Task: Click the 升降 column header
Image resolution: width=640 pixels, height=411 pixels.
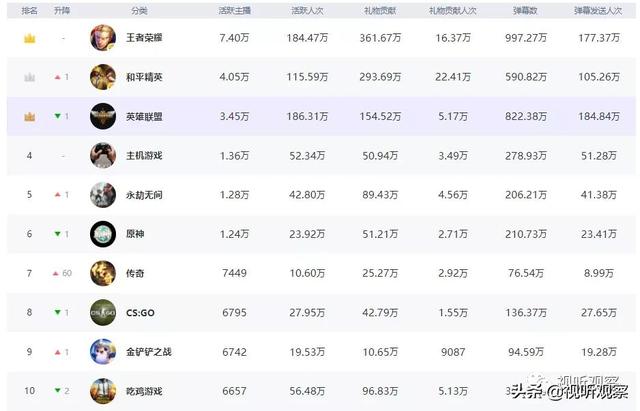Action: click(x=63, y=10)
